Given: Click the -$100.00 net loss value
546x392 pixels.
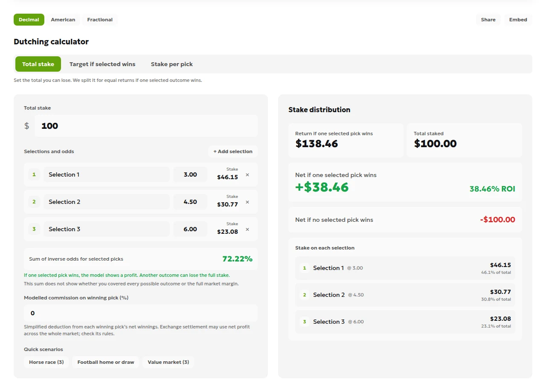Looking at the screenshot, I should (497, 220).
